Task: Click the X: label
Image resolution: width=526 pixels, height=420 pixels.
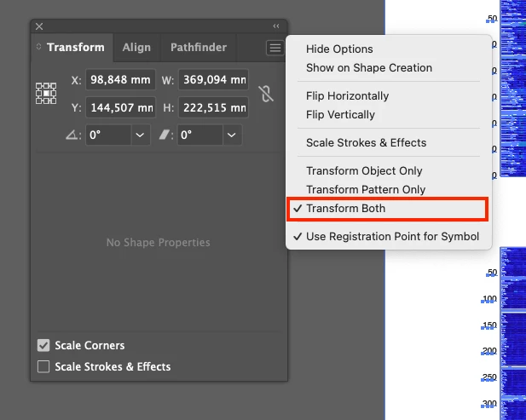Action: click(x=76, y=80)
